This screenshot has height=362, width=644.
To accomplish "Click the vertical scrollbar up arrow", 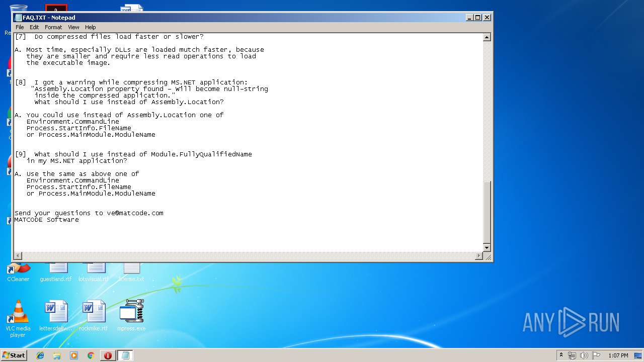I will click(x=487, y=37).
